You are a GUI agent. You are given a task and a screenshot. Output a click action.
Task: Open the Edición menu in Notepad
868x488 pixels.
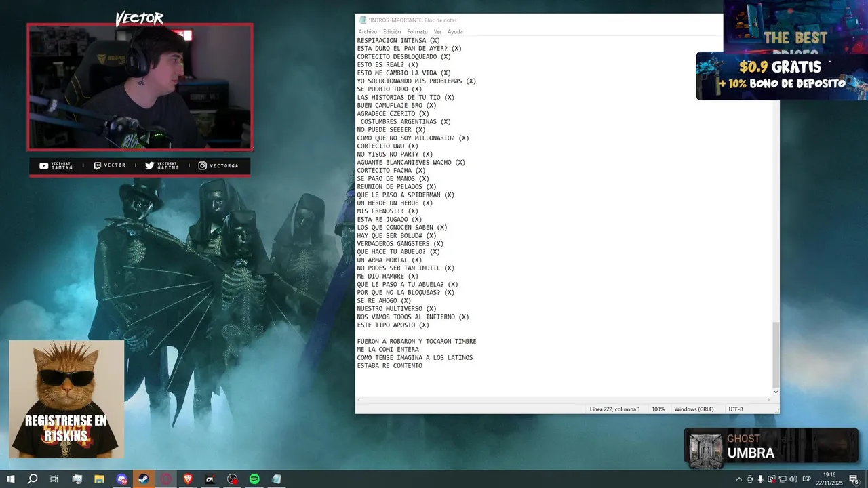[x=392, y=32]
